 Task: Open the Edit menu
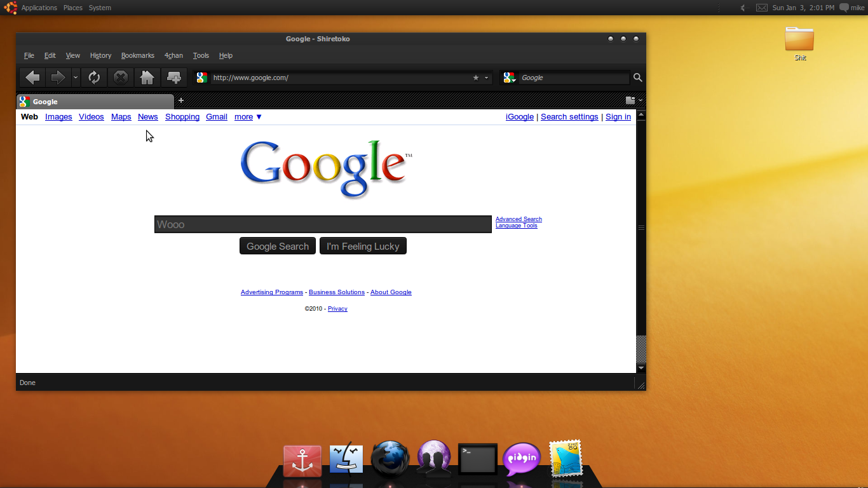pyautogui.click(x=50, y=55)
